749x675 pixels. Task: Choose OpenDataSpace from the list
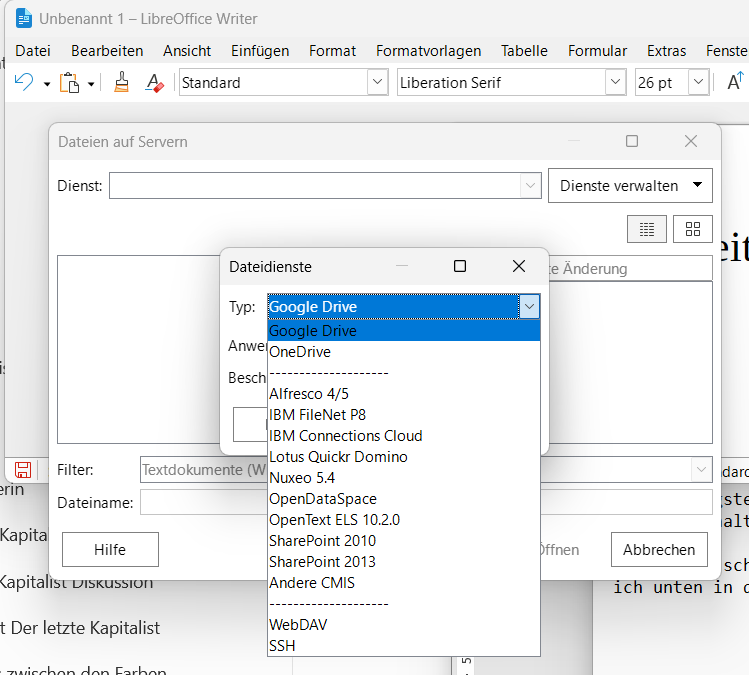coord(404,499)
